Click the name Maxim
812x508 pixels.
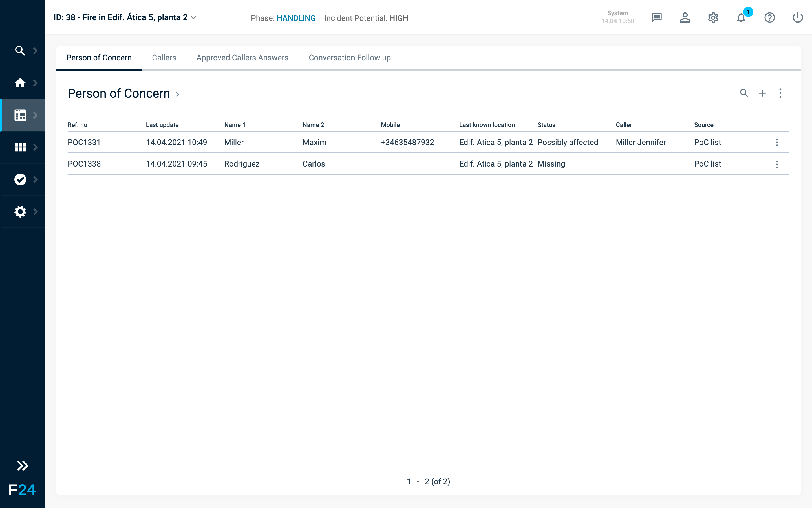pos(314,143)
